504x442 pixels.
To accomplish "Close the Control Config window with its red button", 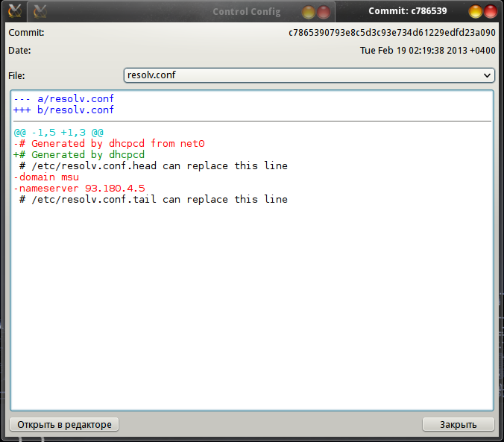I will tap(324, 12).
